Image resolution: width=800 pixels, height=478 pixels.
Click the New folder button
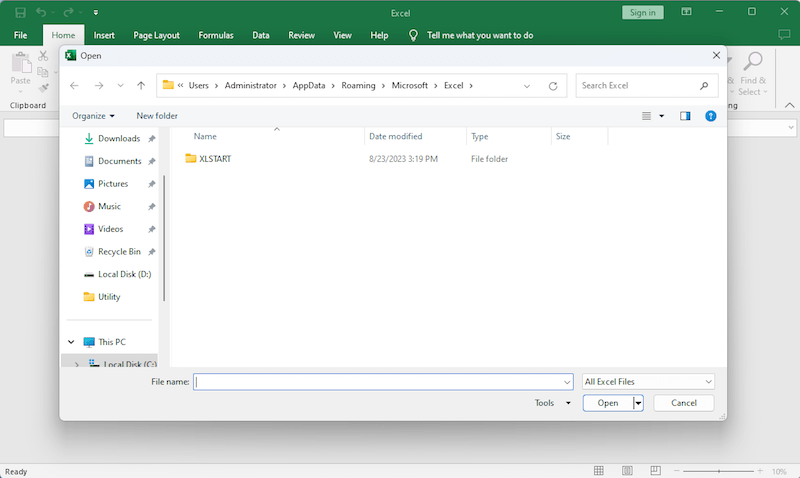click(157, 116)
